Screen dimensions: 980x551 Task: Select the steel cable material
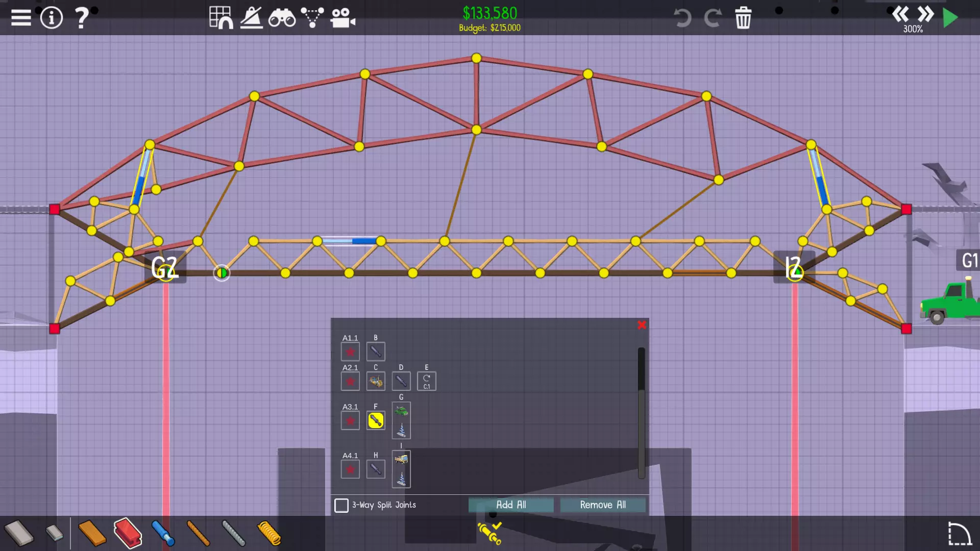coord(234,534)
